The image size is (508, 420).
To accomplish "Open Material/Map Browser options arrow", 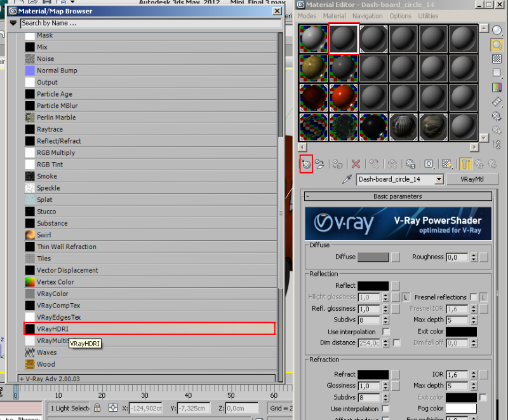I will coord(13,24).
